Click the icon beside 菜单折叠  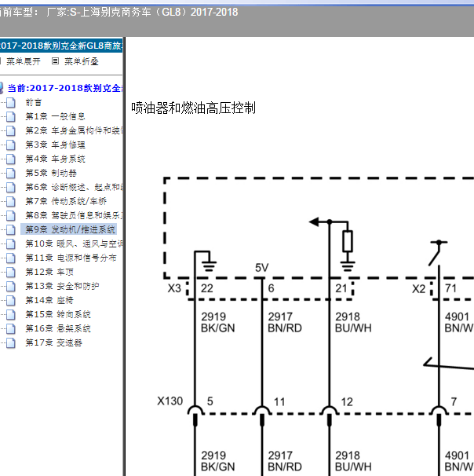click(55, 61)
